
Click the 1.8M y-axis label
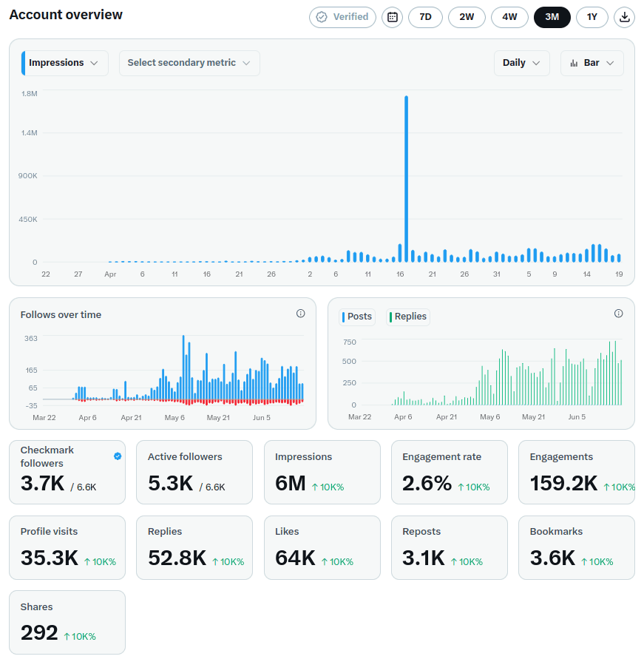point(30,94)
